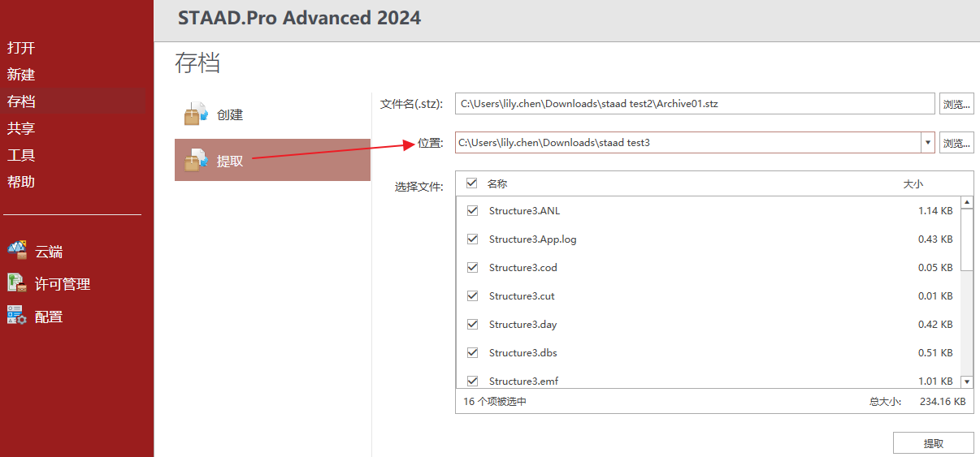980x457 pixels.
Task: Select the Structure3.App.log file name
Action: (533, 239)
